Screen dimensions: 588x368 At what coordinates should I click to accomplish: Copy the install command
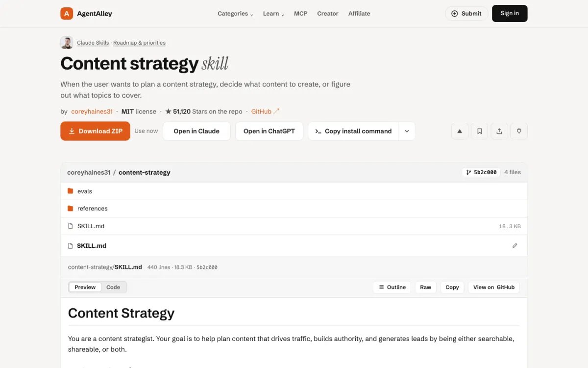(353, 131)
